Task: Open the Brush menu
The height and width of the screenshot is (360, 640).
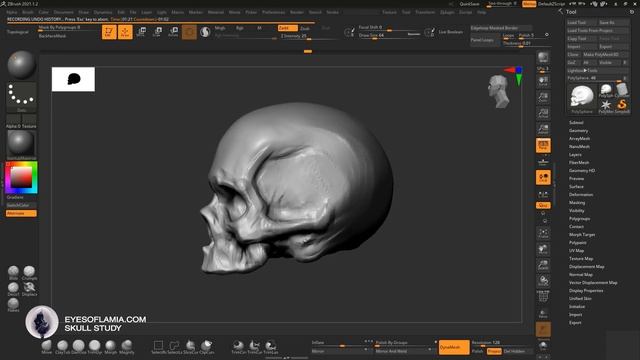Action: coord(28,12)
